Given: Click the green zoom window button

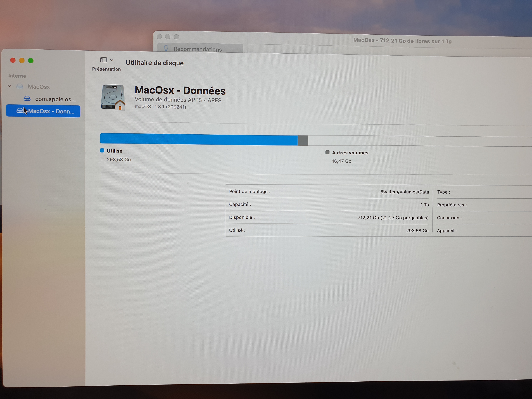Looking at the screenshot, I should [x=31, y=61].
